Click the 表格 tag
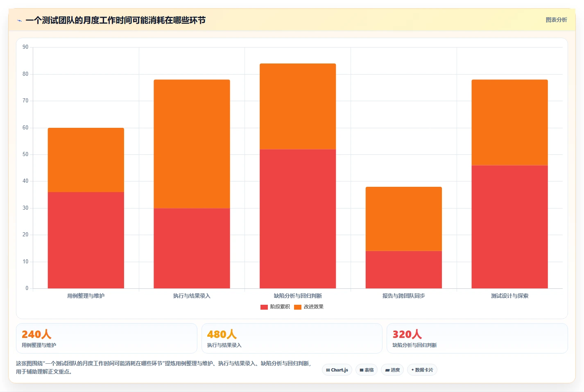The width and height of the screenshot is (584, 392). pyautogui.click(x=367, y=370)
